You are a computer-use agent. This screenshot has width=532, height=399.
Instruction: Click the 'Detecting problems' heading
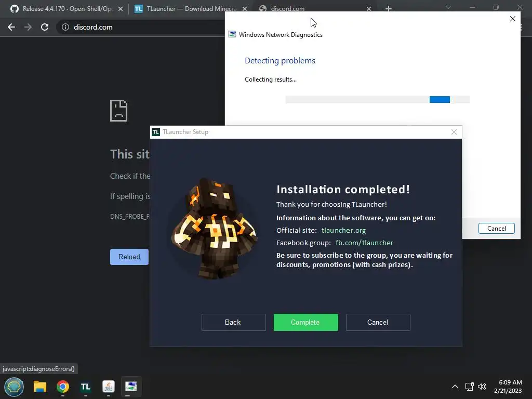(280, 60)
